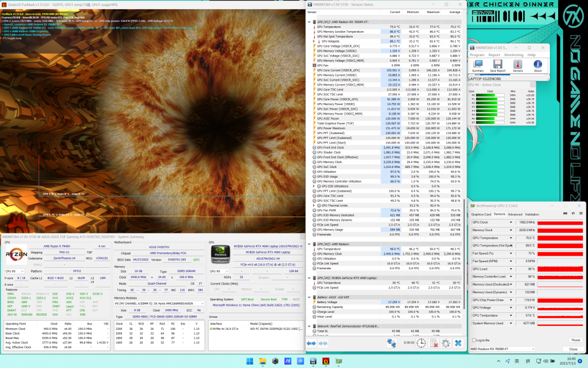588x368 pixels.
Task: Close sensors with the blue X icon
Action: pyautogui.click(x=458, y=343)
